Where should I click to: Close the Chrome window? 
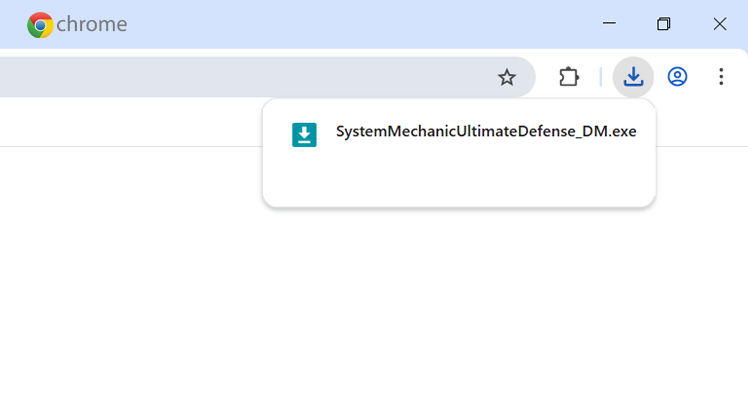720,23
